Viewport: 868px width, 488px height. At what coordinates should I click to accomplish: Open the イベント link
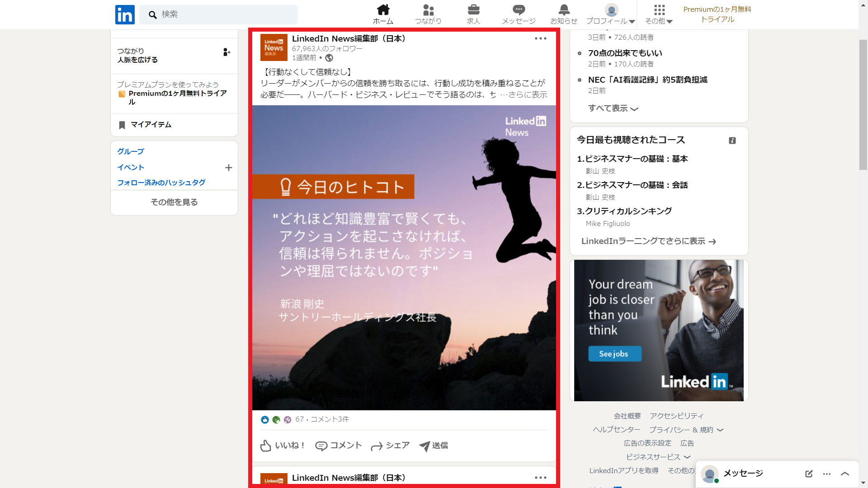tap(131, 167)
